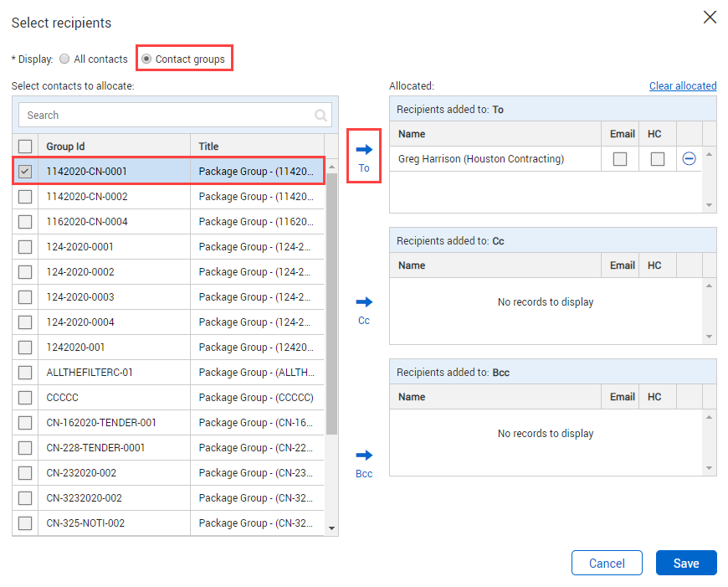
Task: Remove Greg Harrison from To recipients
Action: tap(689, 159)
